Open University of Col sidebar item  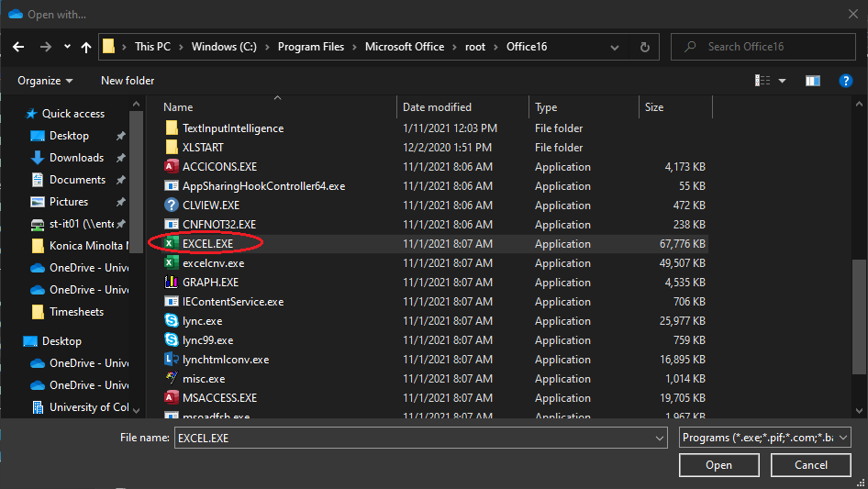[89, 407]
